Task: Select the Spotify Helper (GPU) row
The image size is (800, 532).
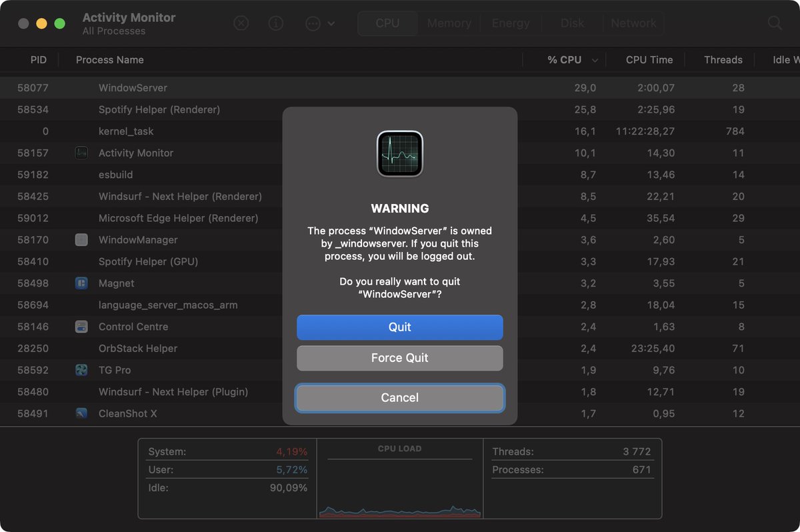Action: pos(400,261)
